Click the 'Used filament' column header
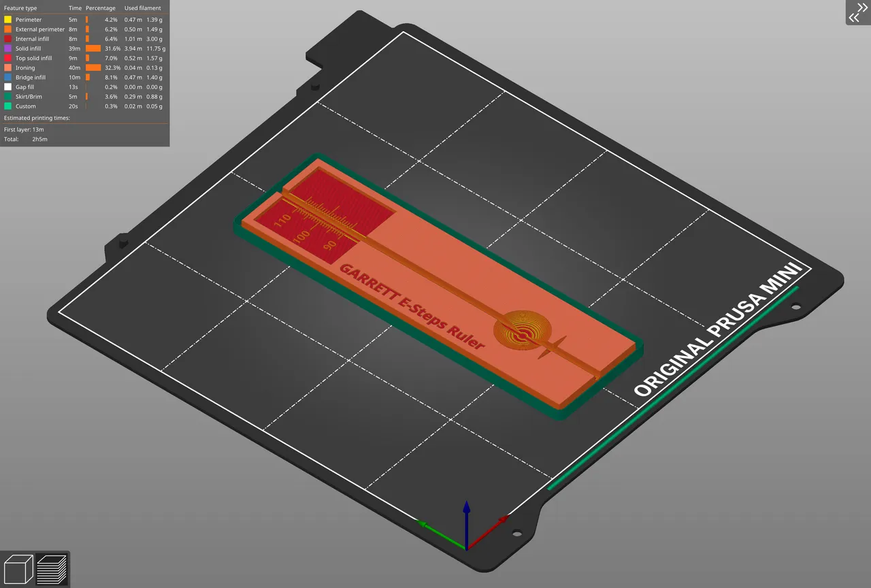This screenshot has height=588, width=871. coord(143,8)
